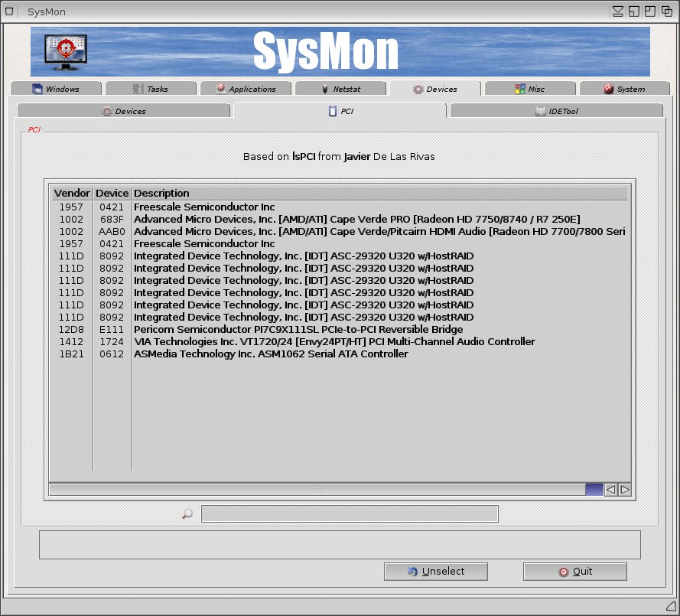The height and width of the screenshot is (616, 680).
Task: Click the Quit button
Action: pyautogui.click(x=575, y=572)
